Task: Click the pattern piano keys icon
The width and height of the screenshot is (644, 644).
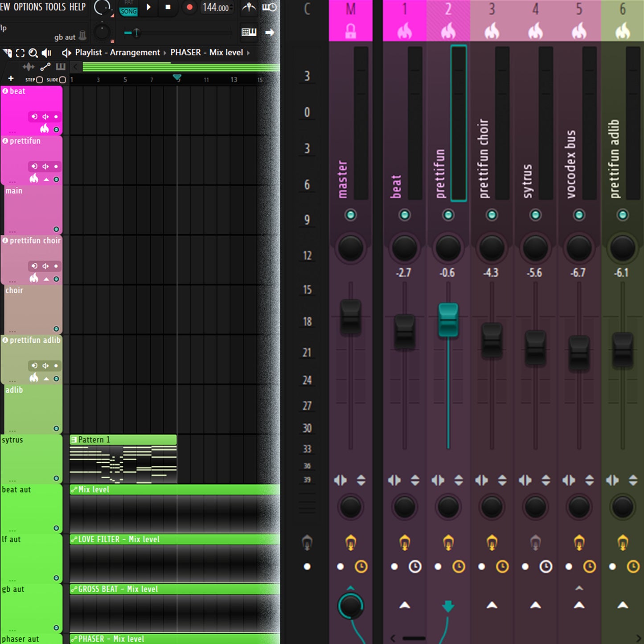Action: coord(61,67)
